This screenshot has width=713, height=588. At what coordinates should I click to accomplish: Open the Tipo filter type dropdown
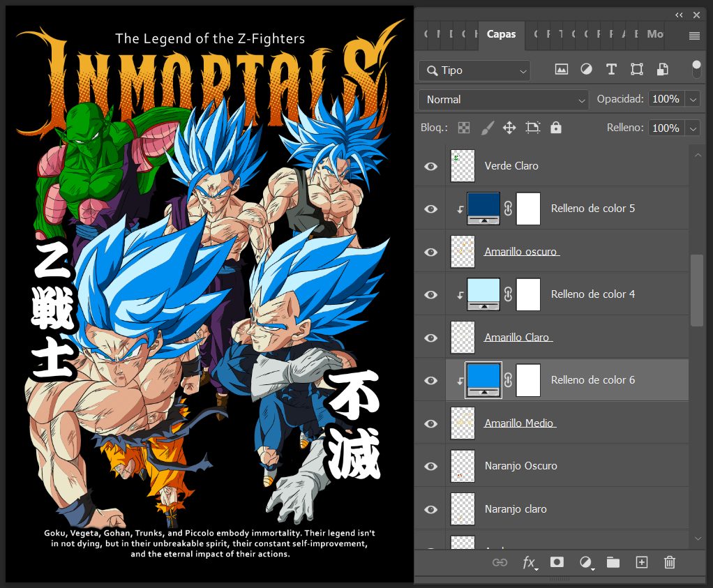[474, 70]
